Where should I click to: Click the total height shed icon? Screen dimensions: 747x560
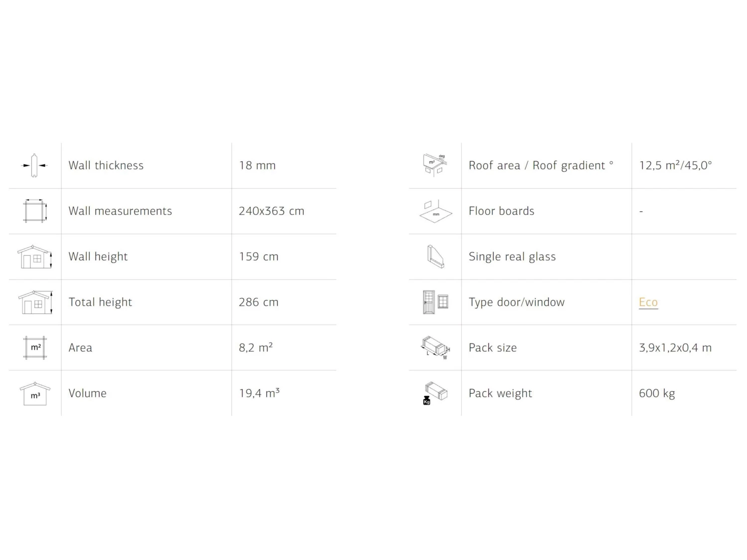(x=35, y=302)
